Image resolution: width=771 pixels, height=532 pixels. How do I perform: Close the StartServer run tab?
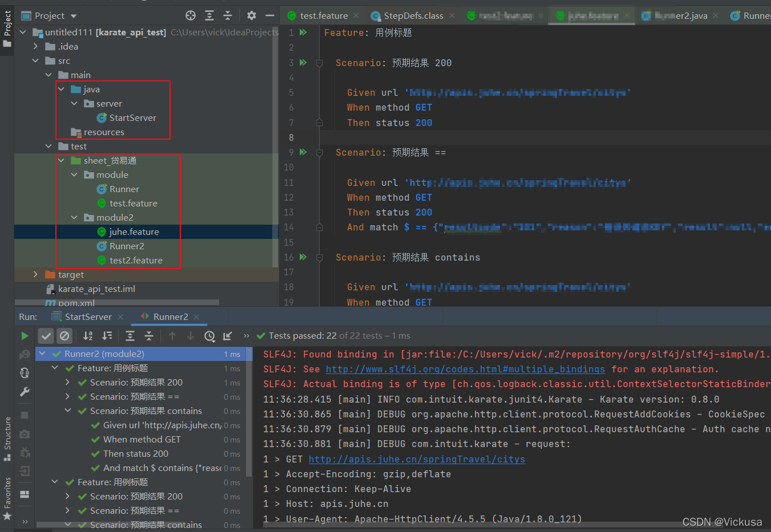tap(120, 316)
